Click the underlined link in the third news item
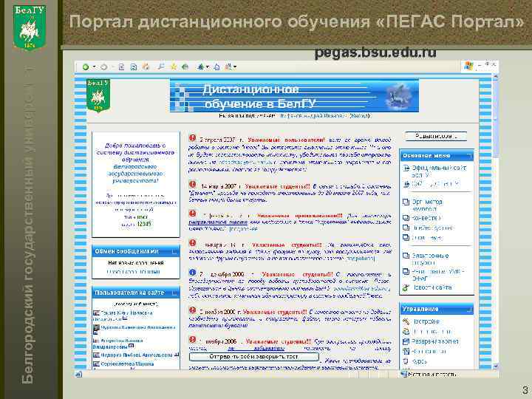The height and width of the screenshot is (399, 532). (218, 222)
